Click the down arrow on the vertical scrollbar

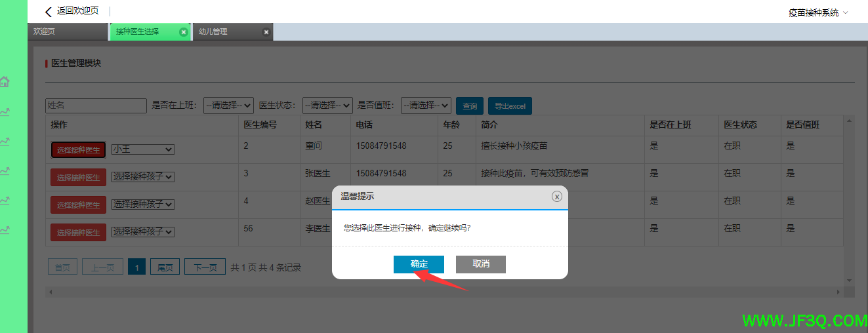[x=849, y=280]
